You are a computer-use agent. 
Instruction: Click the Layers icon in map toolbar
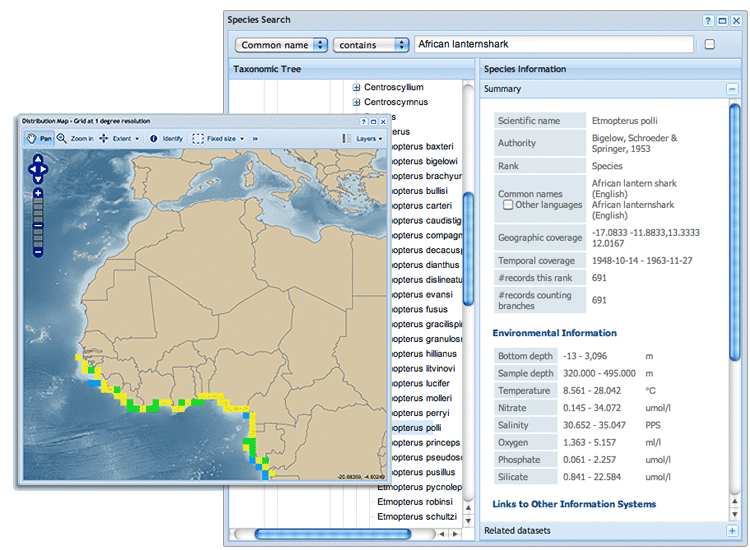point(346,139)
